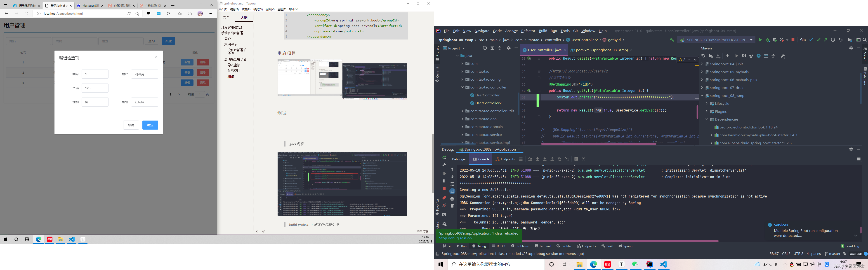Click 重启项目 in Typora outline
The width and height of the screenshot is (868, 270).
point(234,71)
